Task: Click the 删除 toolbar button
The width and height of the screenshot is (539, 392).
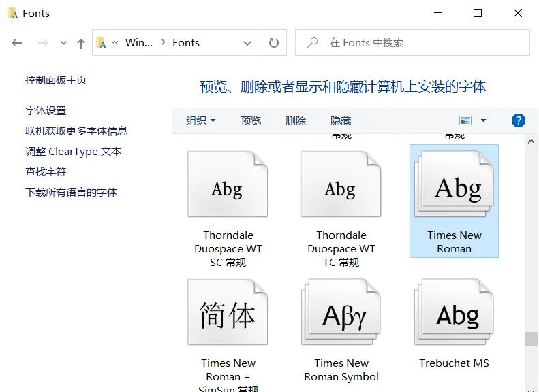Action: 296,121
